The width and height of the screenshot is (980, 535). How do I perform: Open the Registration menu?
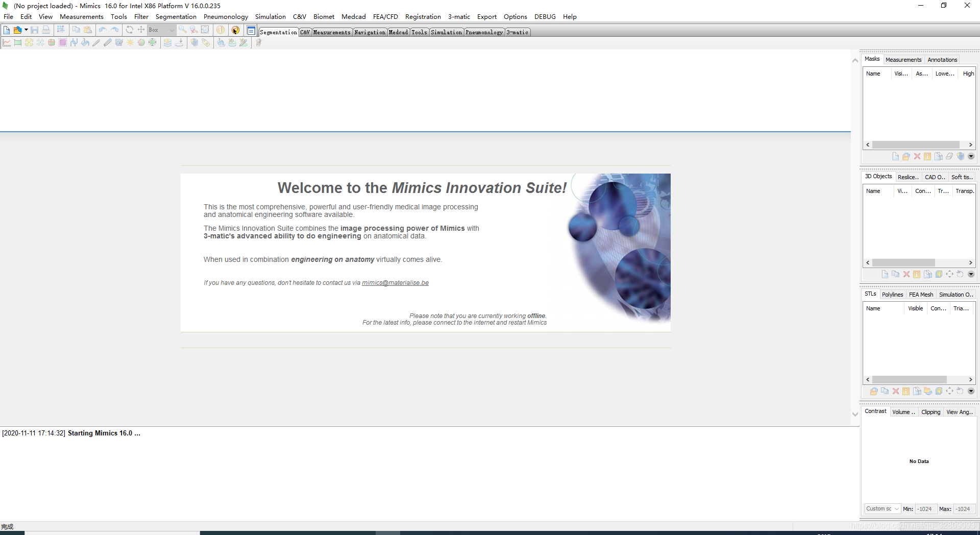click(x=423, y=17)
